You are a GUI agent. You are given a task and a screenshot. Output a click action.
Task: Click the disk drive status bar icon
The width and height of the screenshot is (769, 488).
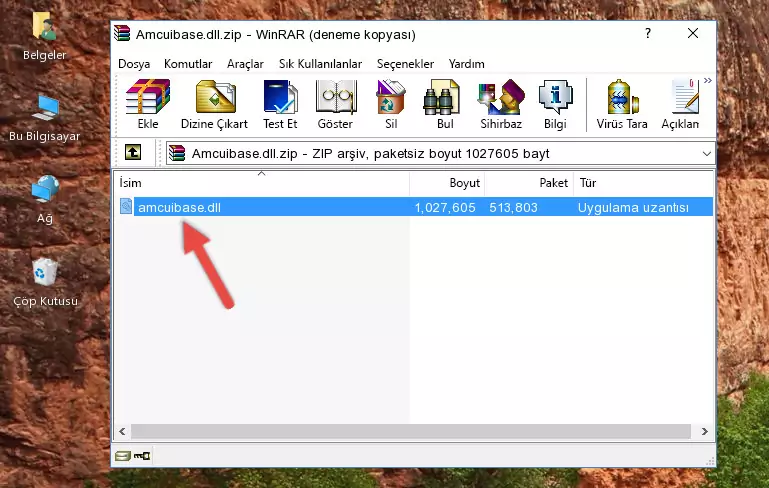click(123, 456)
